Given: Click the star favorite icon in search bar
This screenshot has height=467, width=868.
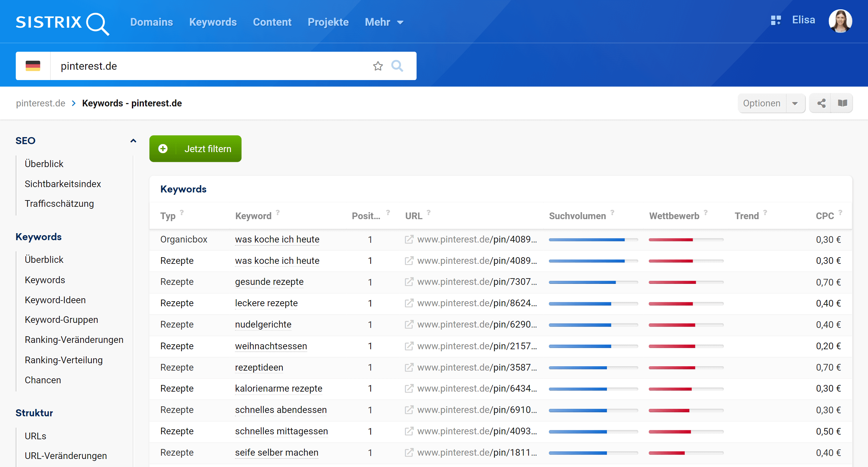Looking at the screenshot, I should pos(378,66).
